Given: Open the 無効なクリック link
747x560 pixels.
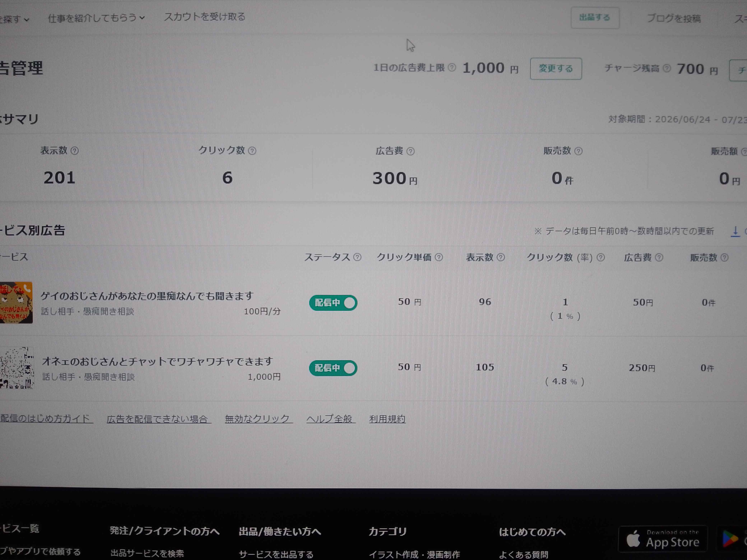Looking at the screenshot, I should pyautogui.click(x=259, y=419).
